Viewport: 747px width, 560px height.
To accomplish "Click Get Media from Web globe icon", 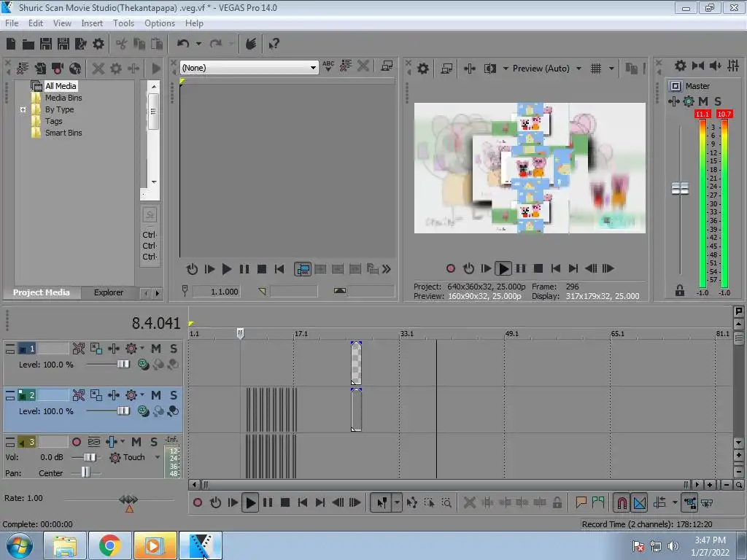I will pos(75,69).
